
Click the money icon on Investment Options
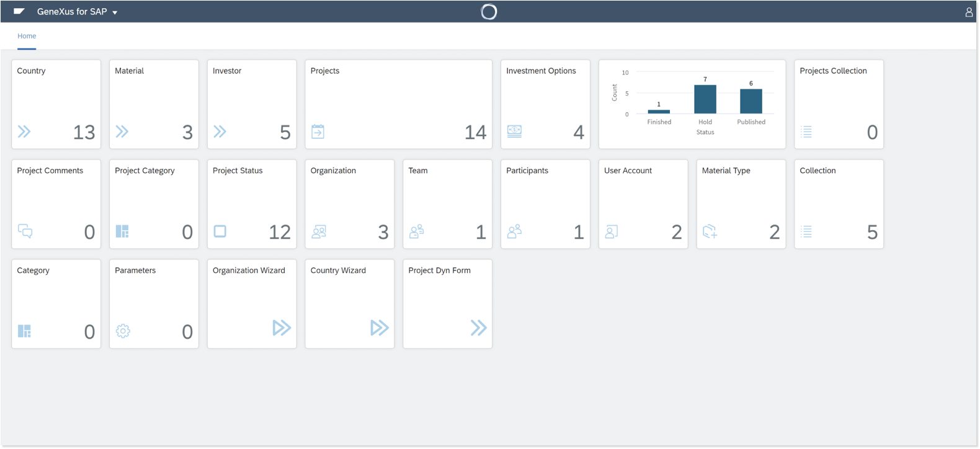(514, 131)
